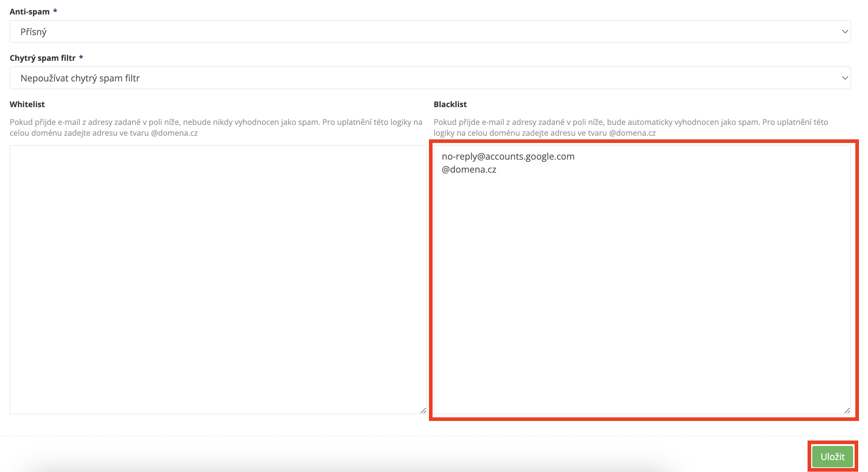The width and height of the screenshot is (868, 472).
Task: Click the Whitelist description paragraph
Action: click(x=216, y=122)
